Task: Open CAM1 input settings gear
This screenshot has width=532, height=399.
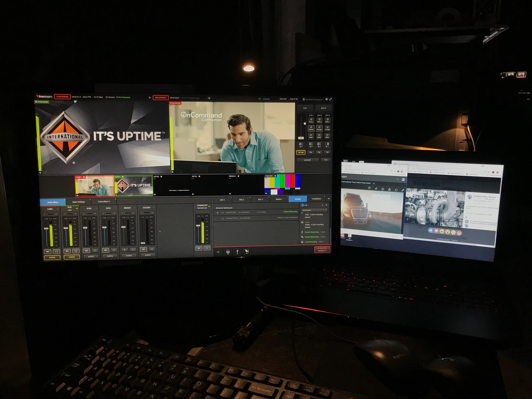Action: point(84,177)
